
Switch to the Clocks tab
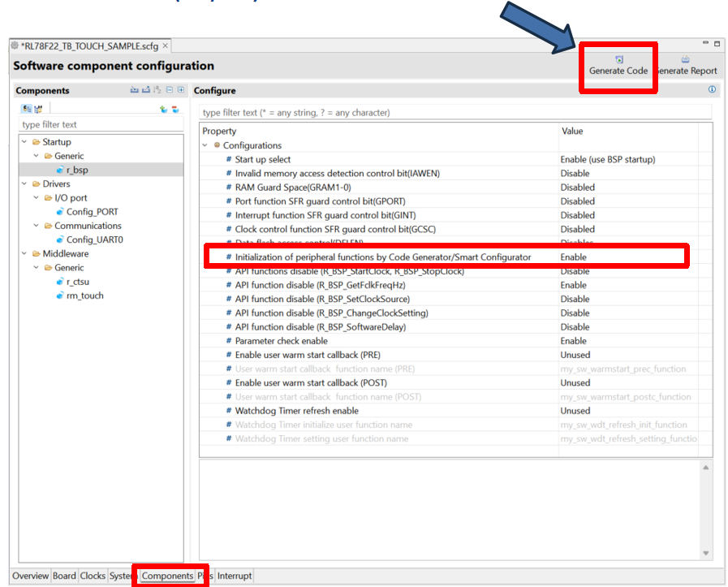coord(93,576)
